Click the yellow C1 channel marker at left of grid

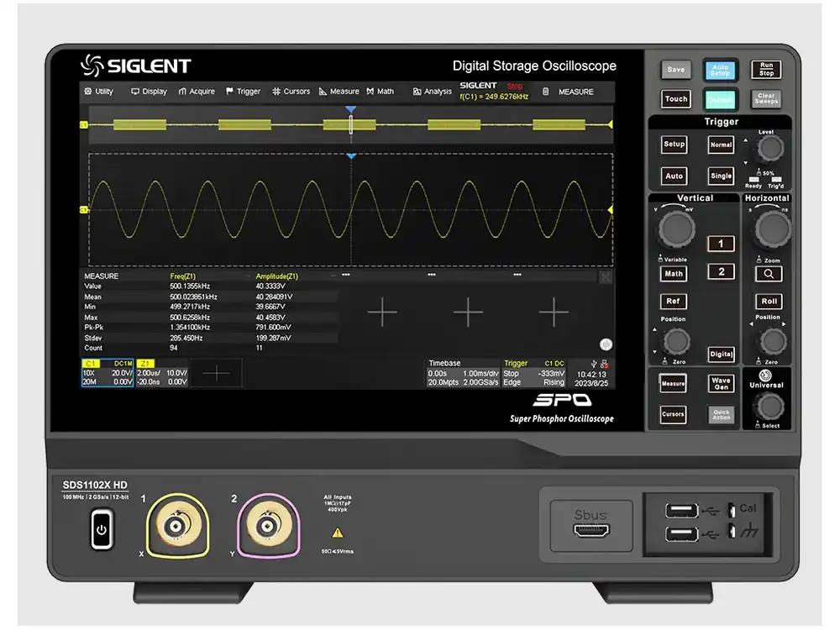pos(84,209)
